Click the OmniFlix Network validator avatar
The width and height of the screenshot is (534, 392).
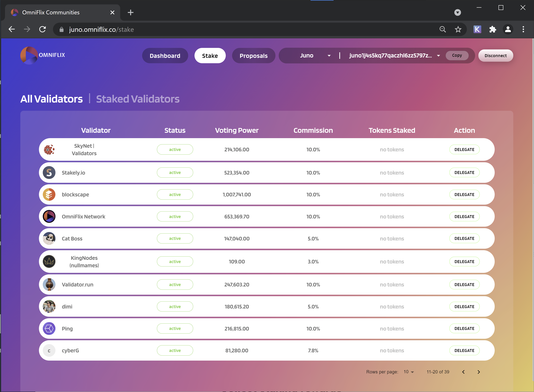point(49,217)
